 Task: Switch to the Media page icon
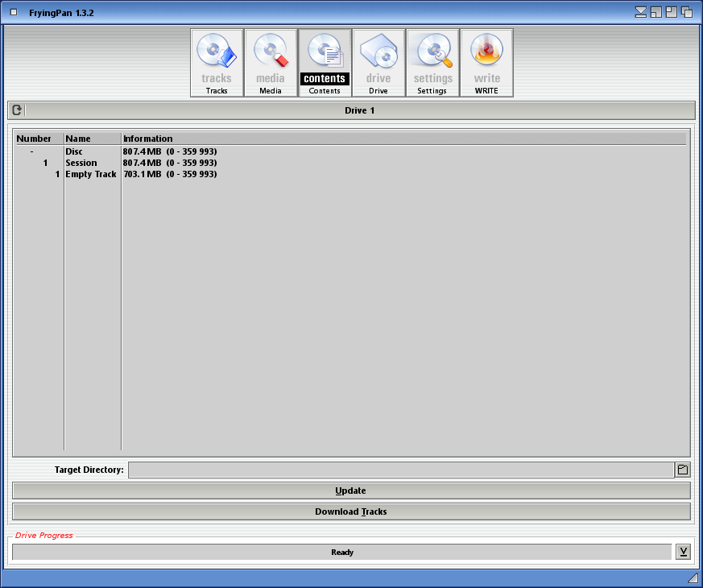pos(271,62)
